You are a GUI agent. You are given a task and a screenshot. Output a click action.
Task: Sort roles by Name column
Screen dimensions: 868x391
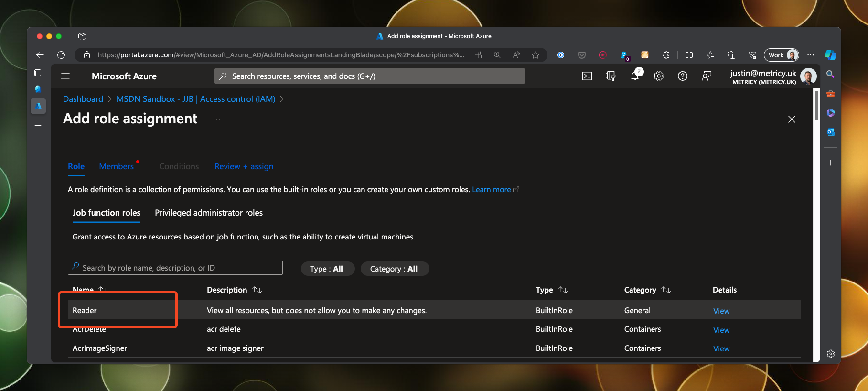88,290
